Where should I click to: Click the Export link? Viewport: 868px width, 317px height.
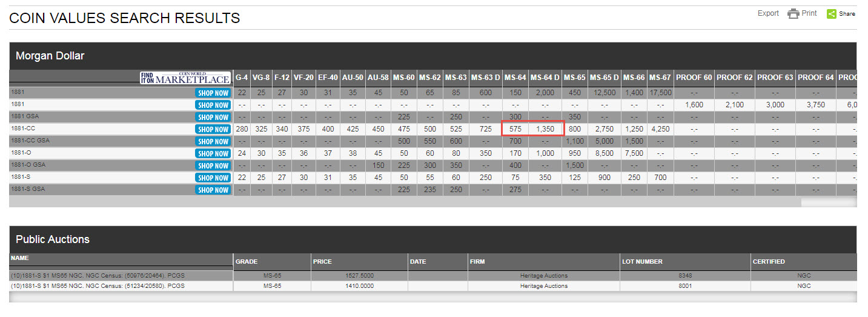(x=767, y=13)
